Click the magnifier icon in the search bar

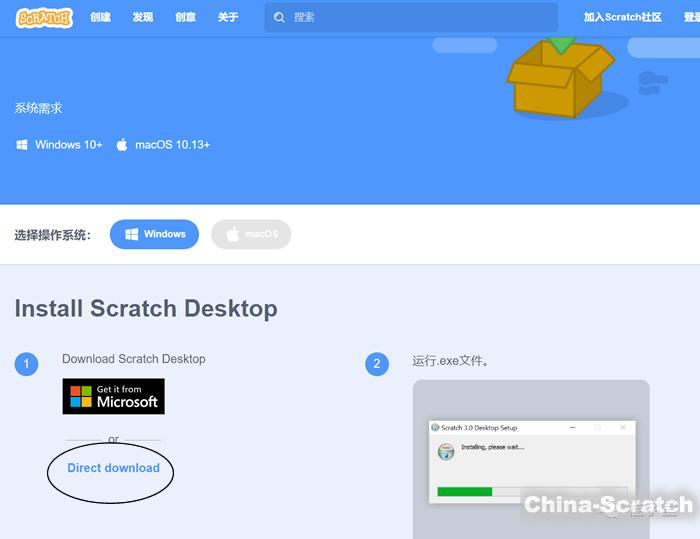pos(280,18)
